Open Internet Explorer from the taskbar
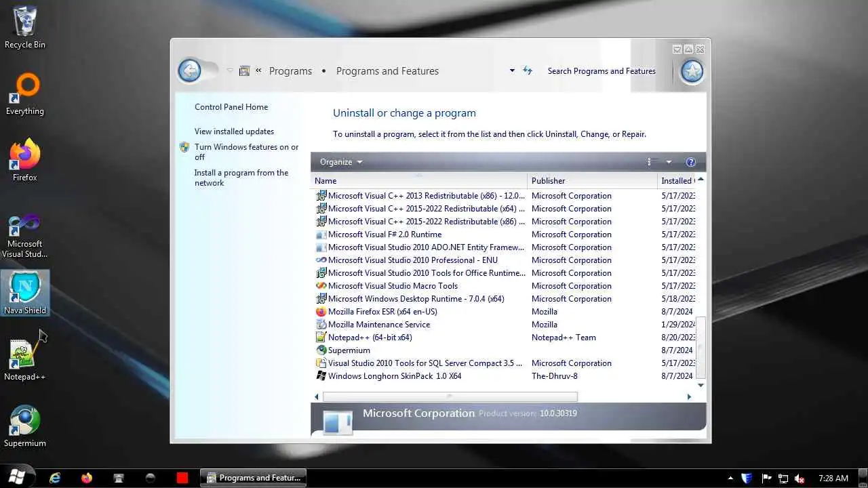Screen dimensions: 868x488 55,478
